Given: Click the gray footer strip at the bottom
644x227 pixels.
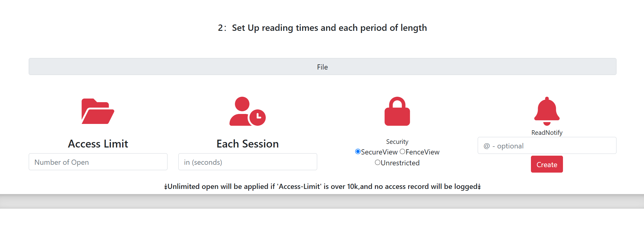Looking at the screenshot, I should [x=322, y=201].
